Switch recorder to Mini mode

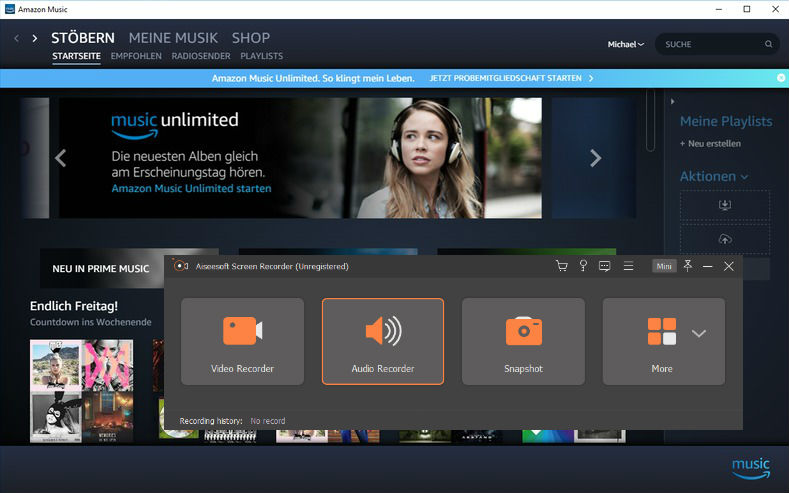pyautogui.click(x=664, y=266)
